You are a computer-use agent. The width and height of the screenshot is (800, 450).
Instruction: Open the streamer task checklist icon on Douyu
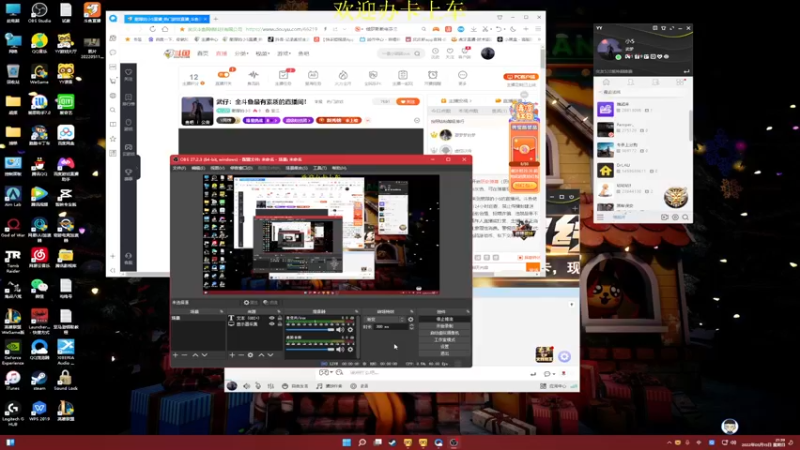(283, 77)
